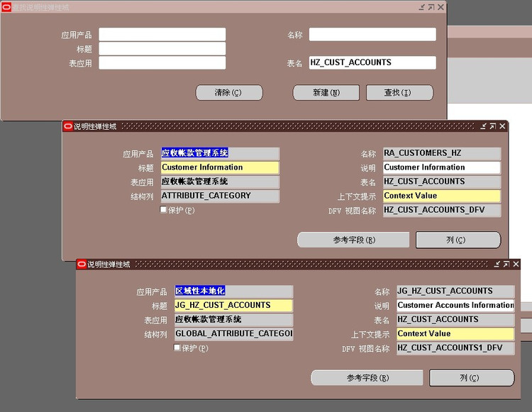Select 应收帐款管理系统 in 应用产品 field
532x412 pixels.
(220, 153)
